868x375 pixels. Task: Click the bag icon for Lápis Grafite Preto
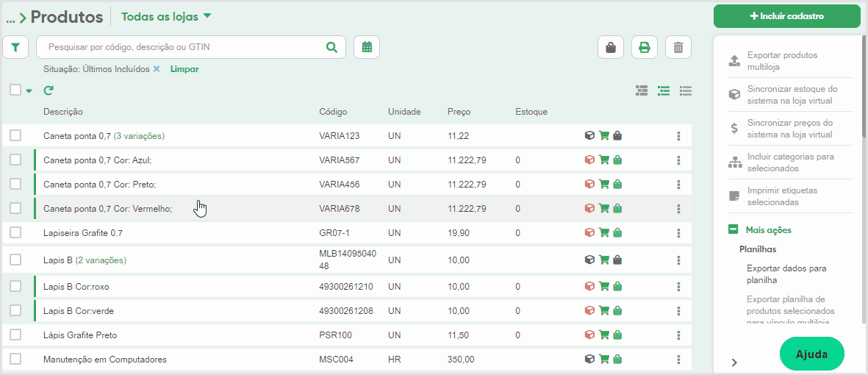point(618,335)
